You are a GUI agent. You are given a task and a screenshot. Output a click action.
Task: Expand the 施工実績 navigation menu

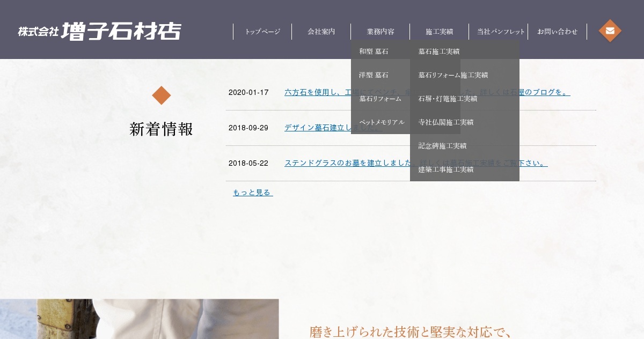tap(440, 32)
